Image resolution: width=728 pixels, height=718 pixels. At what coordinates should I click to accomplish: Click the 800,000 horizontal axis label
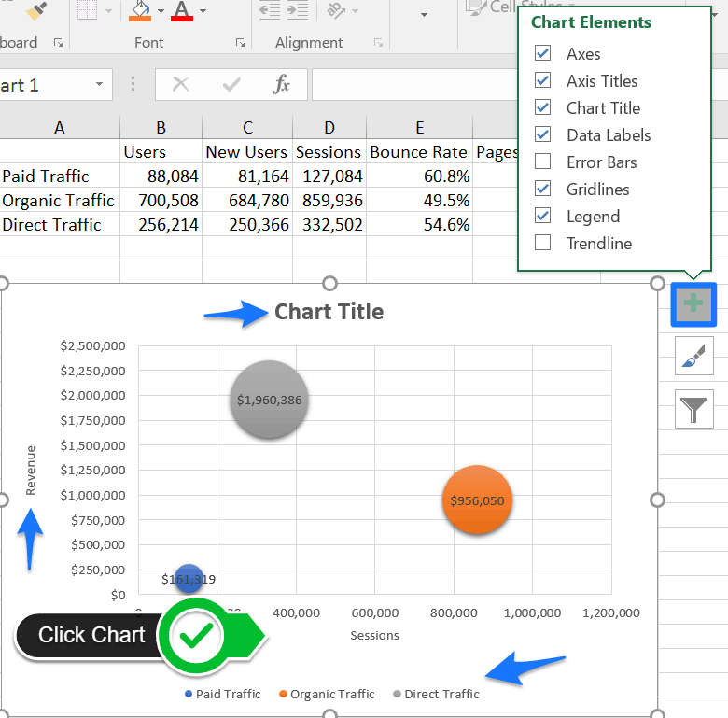(454, 612)
